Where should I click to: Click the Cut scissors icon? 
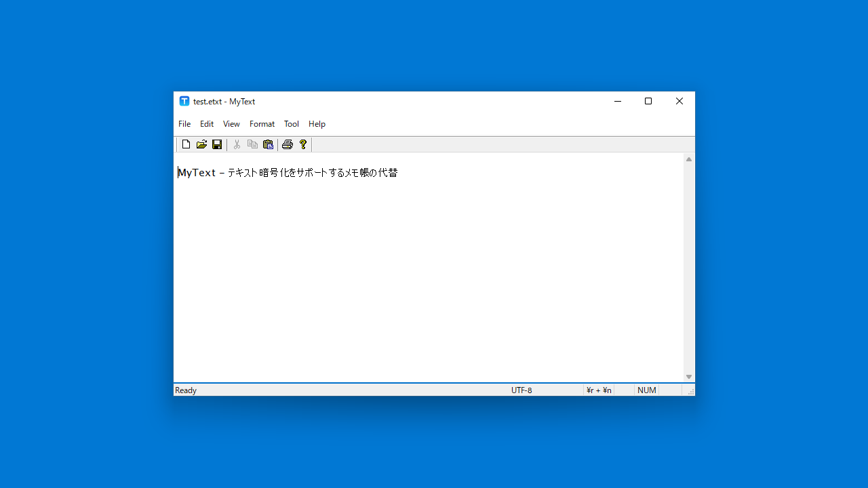pos(237,144)
